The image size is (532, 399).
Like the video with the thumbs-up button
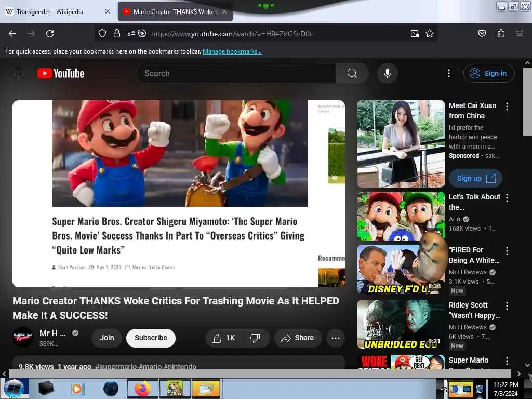click(x=224, y=338)
